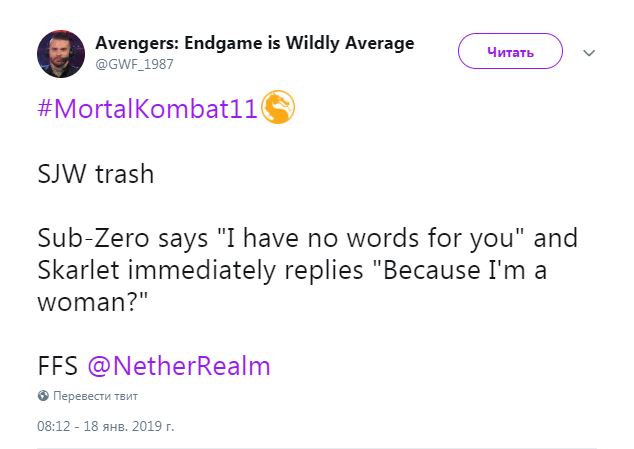Viewport: 634px width, 449px height.
Task: Click the globe icon beside Перевести твит
Action: [43, 396]
